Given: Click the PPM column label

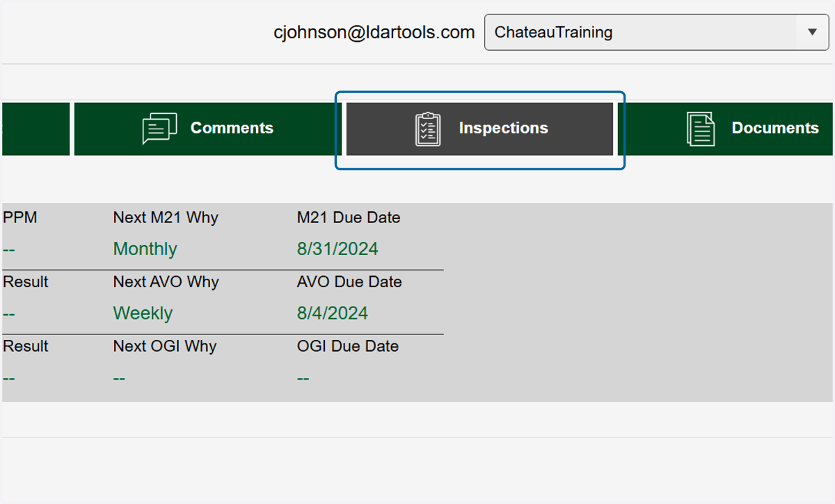Looking at the screenshot, I should (x=20, y=218).
